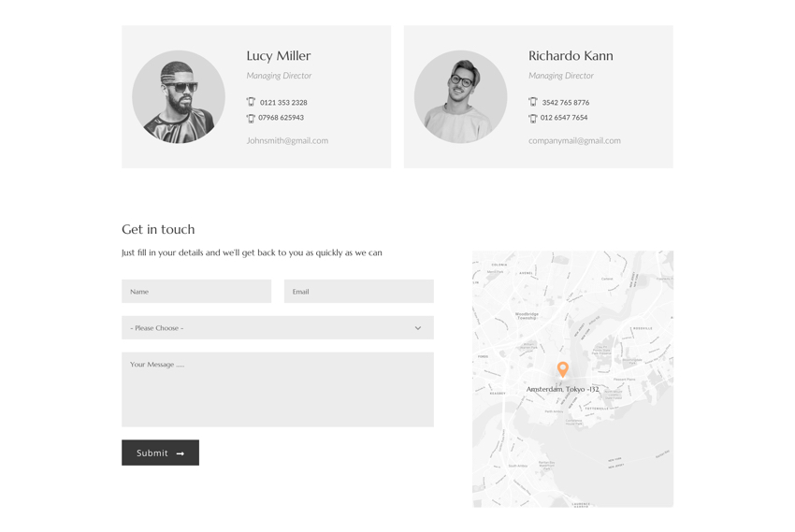Click the Richardo Kann name heading
The image size is (795, 532).
[x=571, y=56]
